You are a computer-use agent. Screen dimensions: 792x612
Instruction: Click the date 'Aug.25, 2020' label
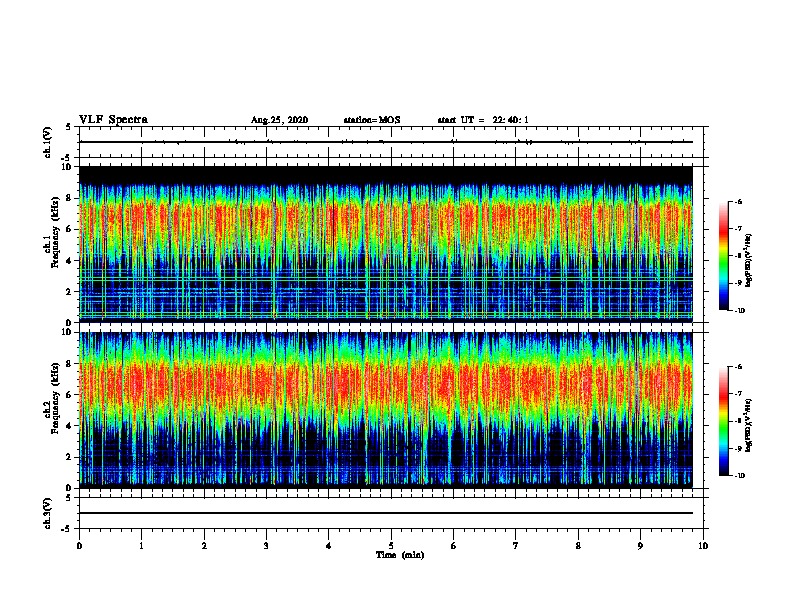point(279,120)
